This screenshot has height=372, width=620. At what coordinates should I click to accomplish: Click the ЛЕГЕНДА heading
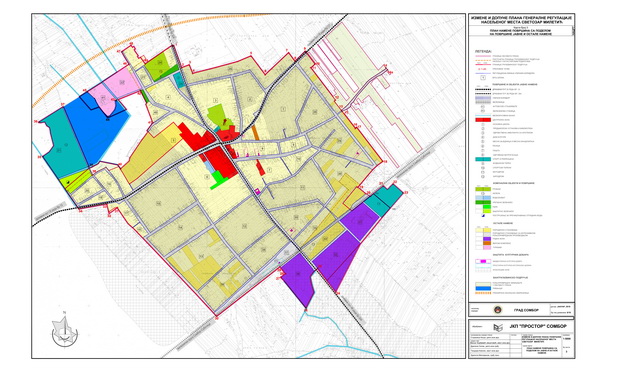click(x=483, y=51)
